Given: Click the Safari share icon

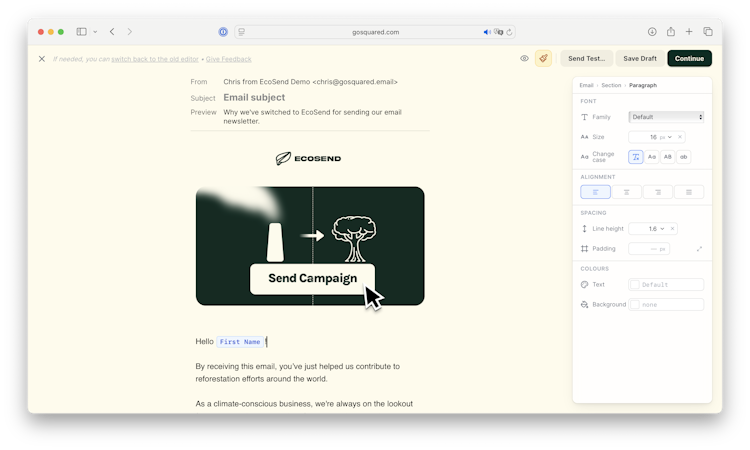Looking at the screenshot, I should (671, 32).
